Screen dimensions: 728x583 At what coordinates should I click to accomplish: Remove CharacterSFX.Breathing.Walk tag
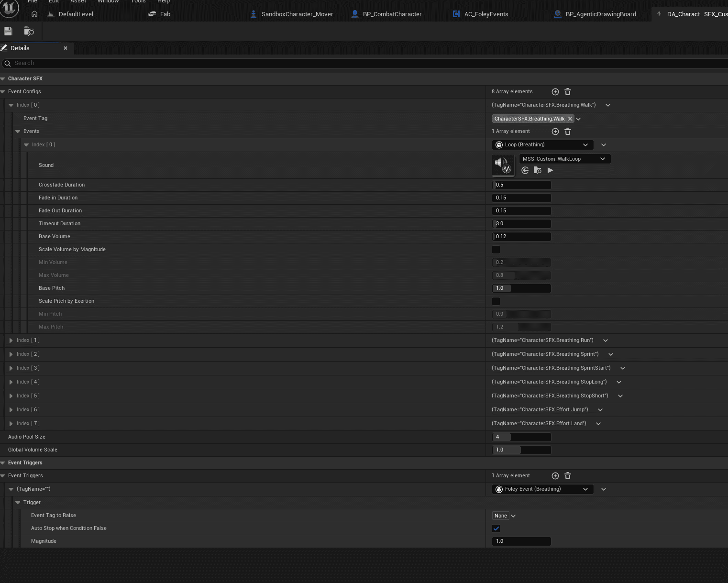[x=570, y=119]
